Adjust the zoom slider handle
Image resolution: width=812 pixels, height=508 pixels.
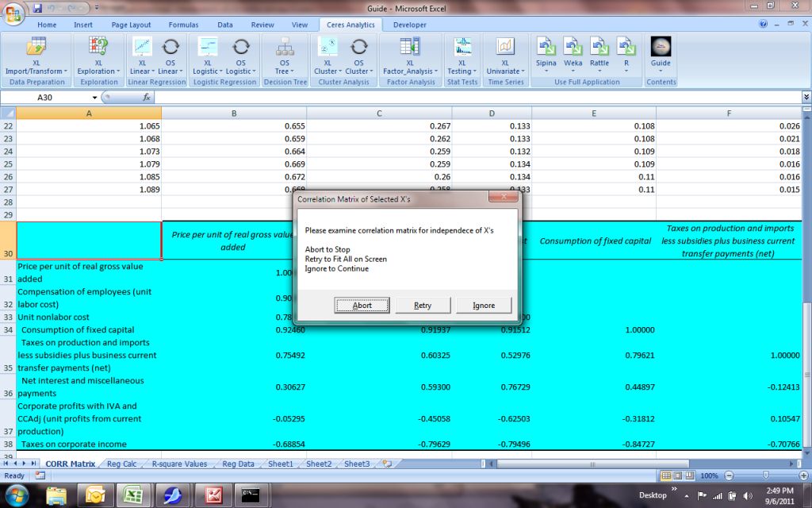766,475
